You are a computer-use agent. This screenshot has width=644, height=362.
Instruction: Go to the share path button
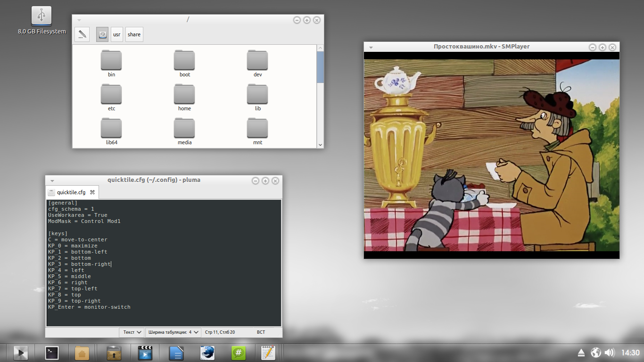click(x=134, y=34)
